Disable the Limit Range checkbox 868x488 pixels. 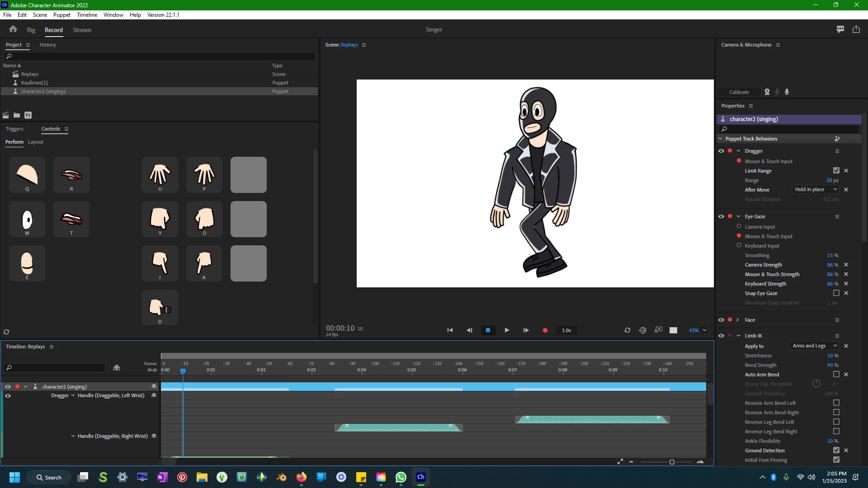click(x=836, y=171)
